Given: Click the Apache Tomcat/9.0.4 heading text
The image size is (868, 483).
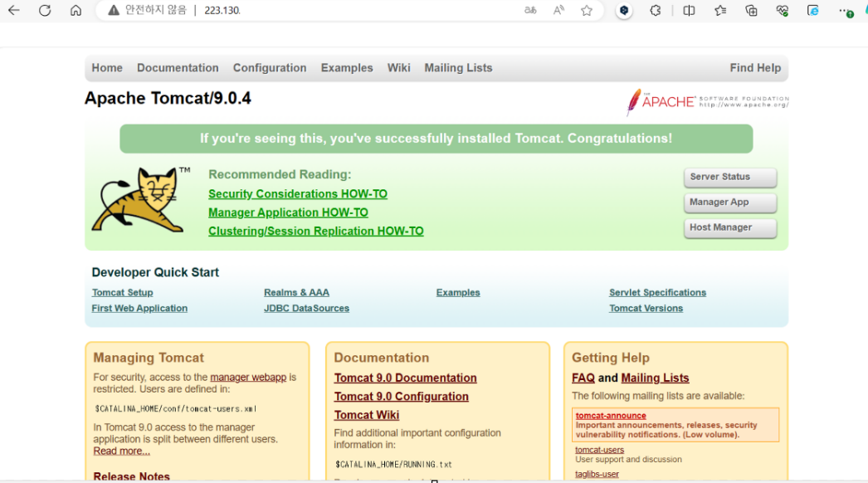Looking at the screenshot, I should pyautogui.click(x=168, y=98).
